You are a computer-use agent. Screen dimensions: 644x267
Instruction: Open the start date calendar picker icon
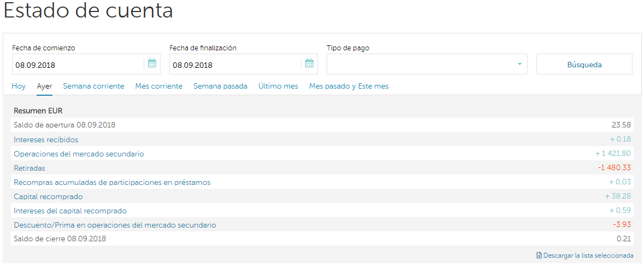[x=152, y=63]
